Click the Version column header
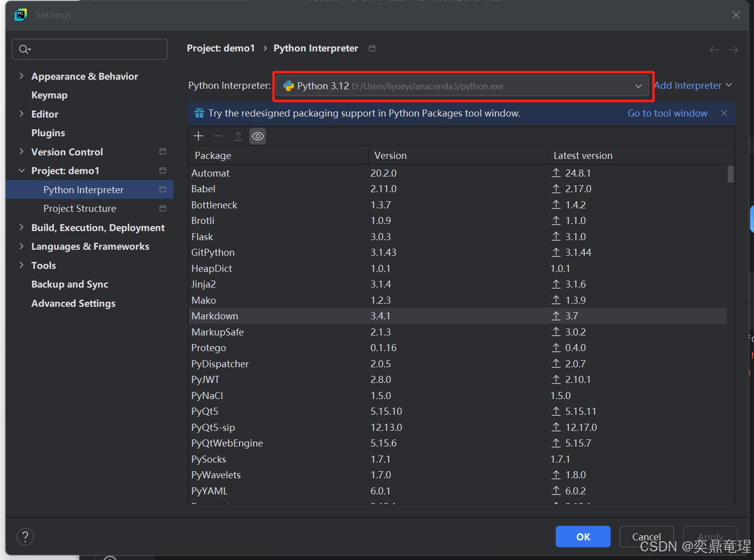Screen dimensions: 754x560 (x=458, y=155)
